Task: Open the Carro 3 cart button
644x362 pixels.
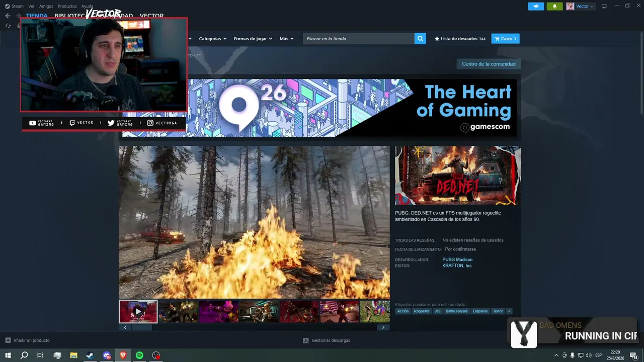Action: (x=505, y=39)
